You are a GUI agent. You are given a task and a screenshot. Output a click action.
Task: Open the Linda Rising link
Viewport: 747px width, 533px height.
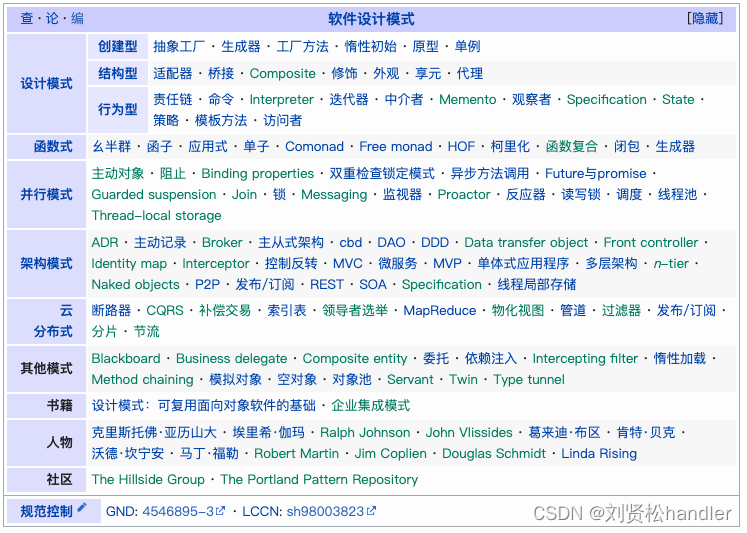(x=599, y=453)
